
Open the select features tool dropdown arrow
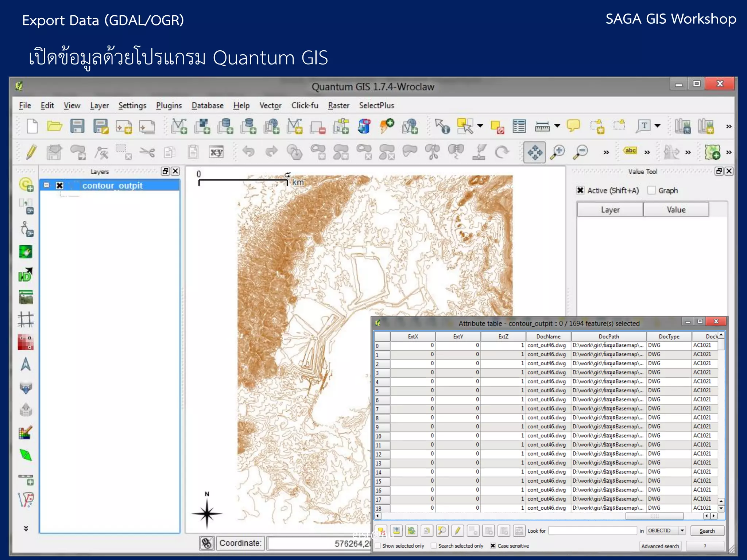coord(480,126)
